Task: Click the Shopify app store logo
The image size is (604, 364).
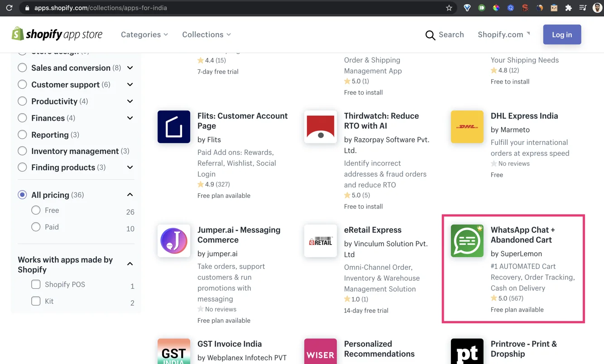Action: click(x=57, y=34)
